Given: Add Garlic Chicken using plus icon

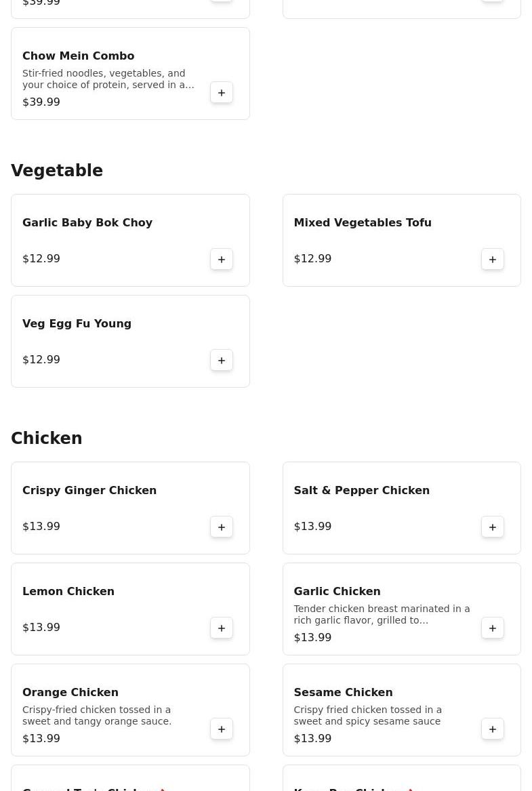Looking at the screenshot, I should coord(493,628).
